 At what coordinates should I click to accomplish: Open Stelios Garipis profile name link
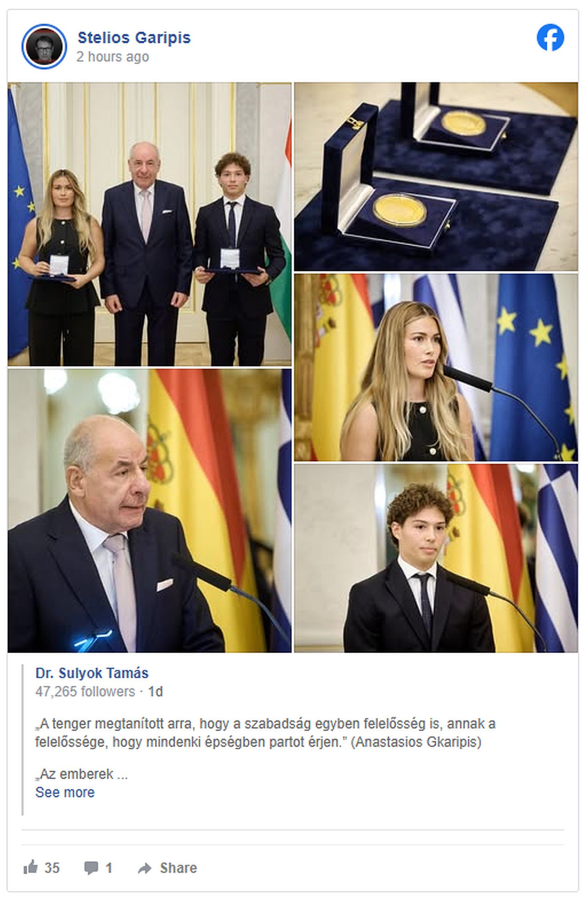point(134,38)
